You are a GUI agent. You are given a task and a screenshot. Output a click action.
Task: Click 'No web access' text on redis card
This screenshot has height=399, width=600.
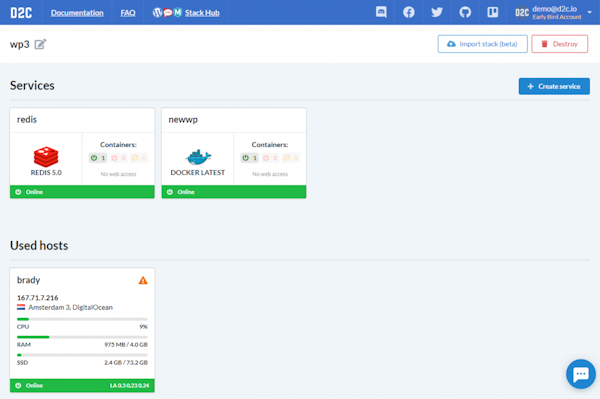click(x=118, y=174)
